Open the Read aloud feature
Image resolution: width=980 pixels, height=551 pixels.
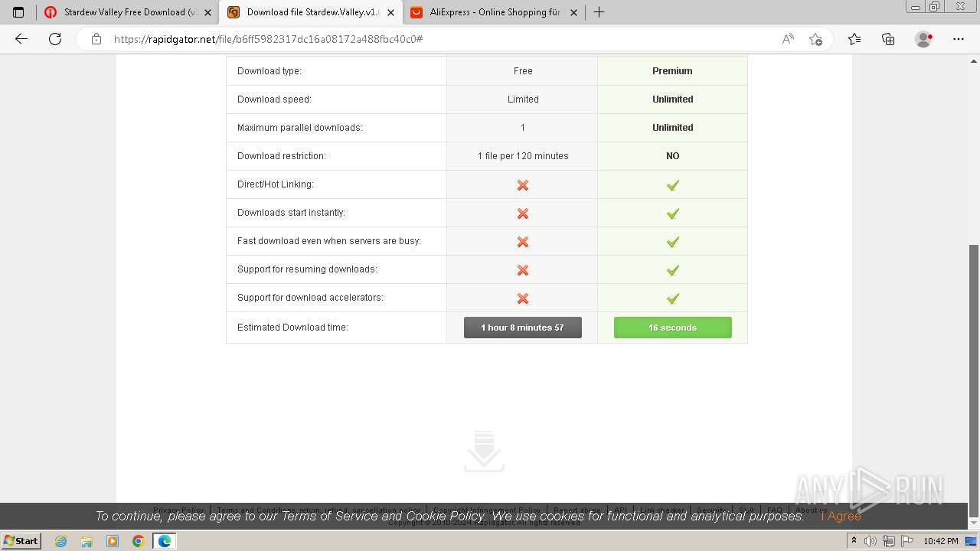pos(788,39)
